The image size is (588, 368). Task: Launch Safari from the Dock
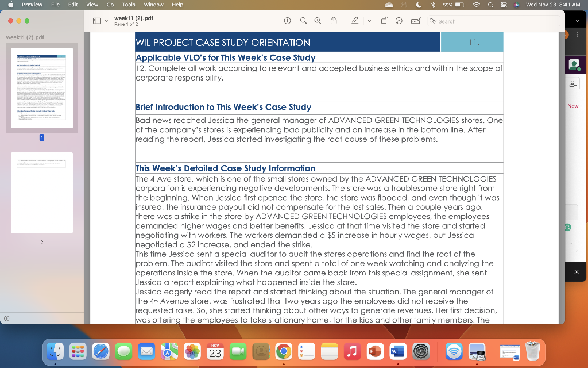pos(101,352)
